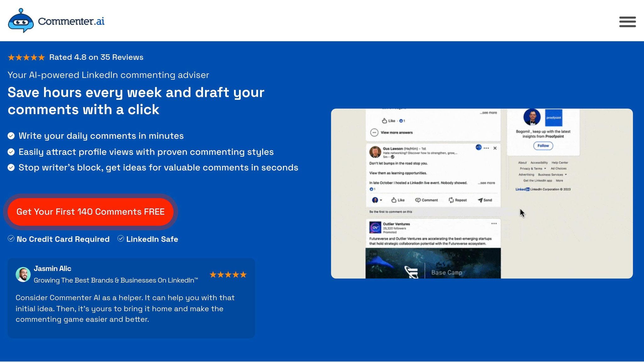Click the five stars in Jasmin Alic's review
Screen dimensions: 644x362
pos(228,275)
